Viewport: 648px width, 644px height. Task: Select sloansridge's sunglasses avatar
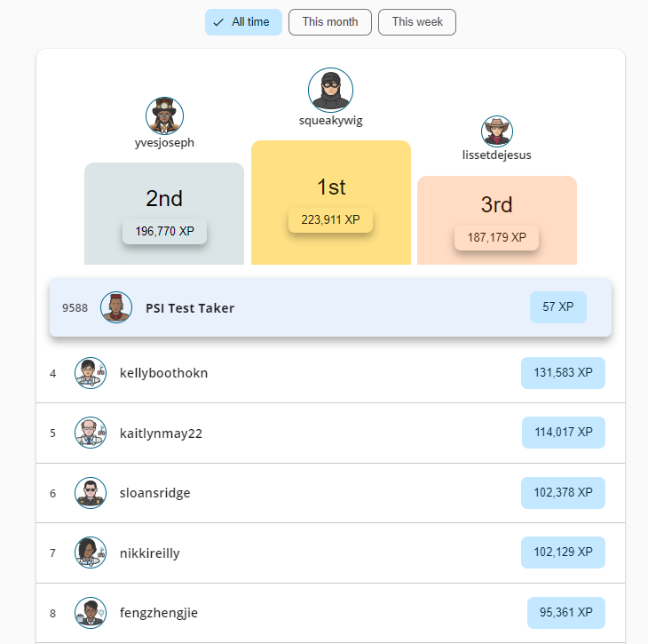click(x=91, y=493)
